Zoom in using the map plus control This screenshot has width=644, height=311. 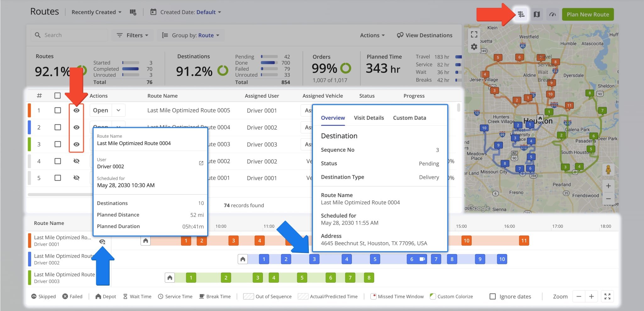pos(609,186)
